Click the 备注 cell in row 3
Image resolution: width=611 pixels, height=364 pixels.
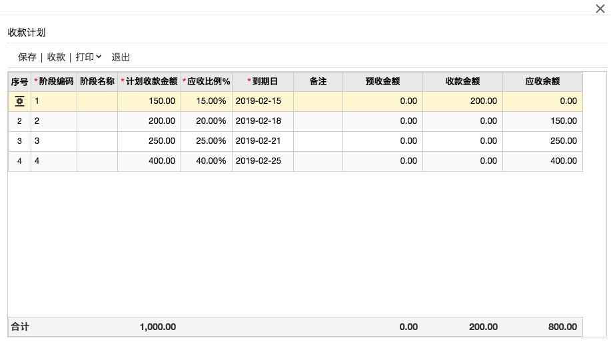click(318, 141)
